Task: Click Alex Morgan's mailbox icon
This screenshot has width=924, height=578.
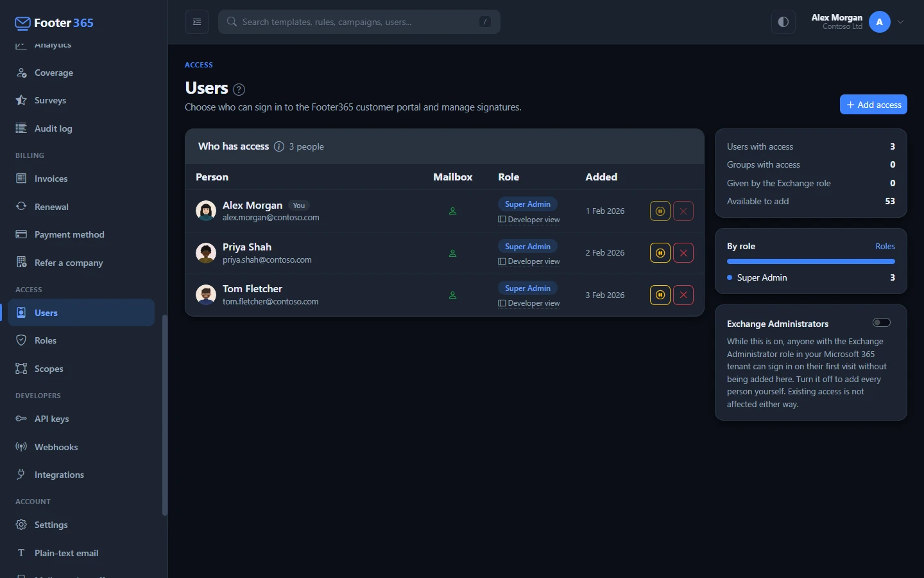Action: [452, 211]
